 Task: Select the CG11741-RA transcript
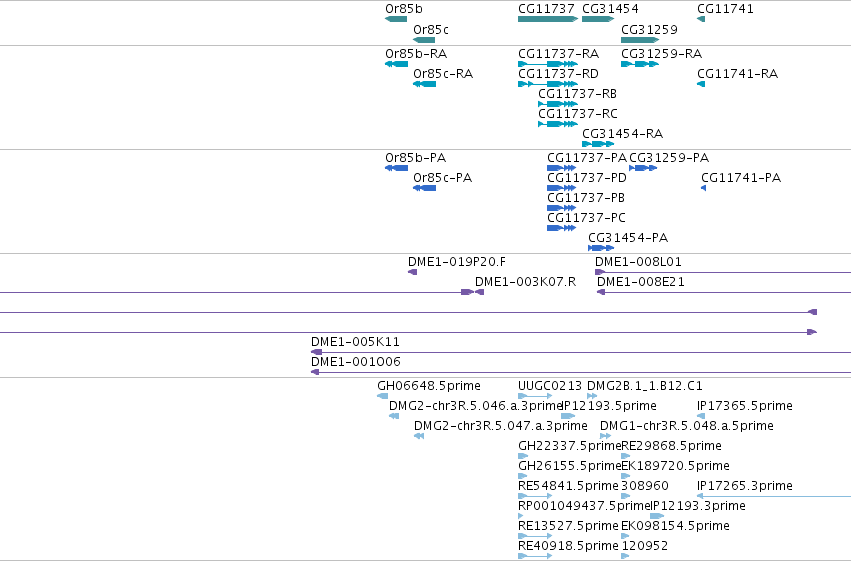(x=701, y=84)
